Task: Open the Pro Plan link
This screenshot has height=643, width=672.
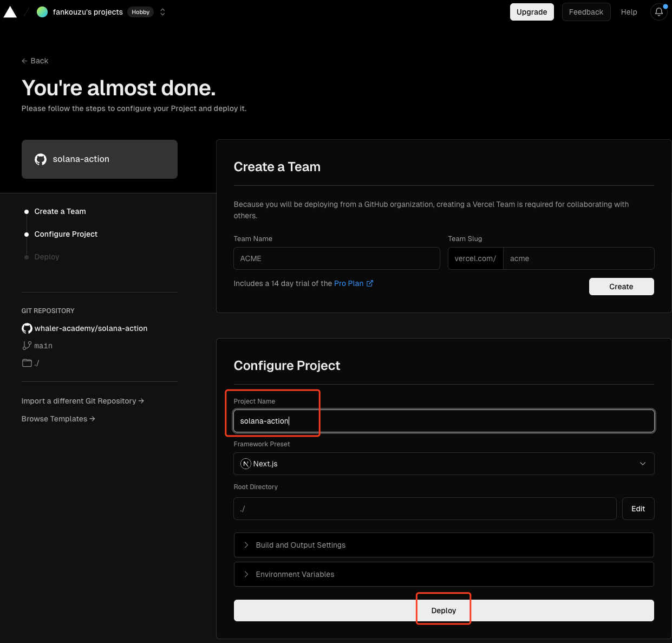Action: click(349, 283)
